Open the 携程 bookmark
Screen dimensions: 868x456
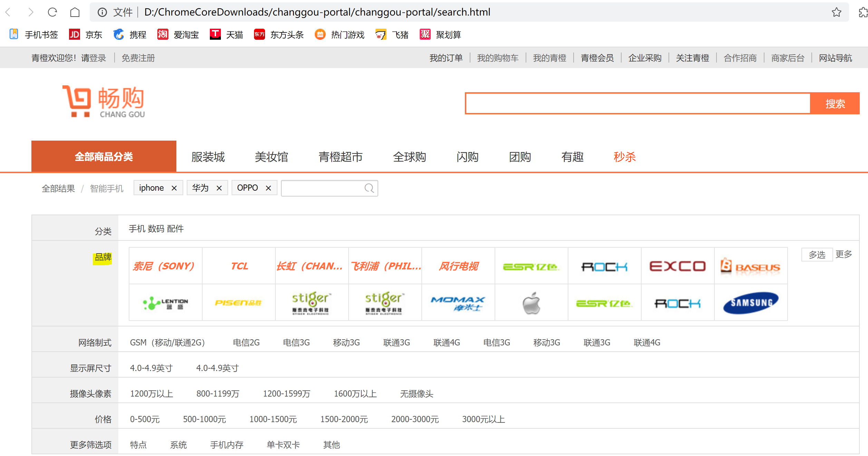pyautogui.click(x=130, y=35)
